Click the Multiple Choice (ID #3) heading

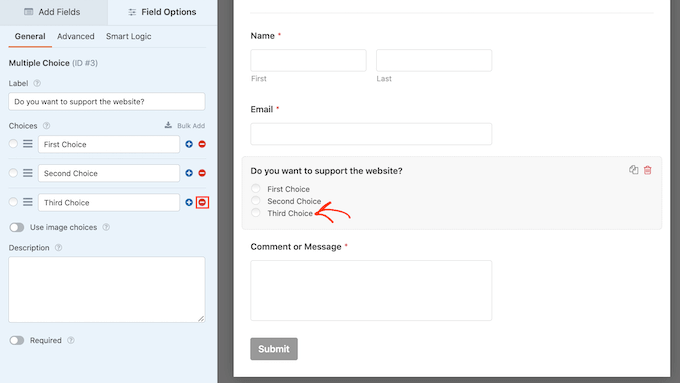(53, 63)
